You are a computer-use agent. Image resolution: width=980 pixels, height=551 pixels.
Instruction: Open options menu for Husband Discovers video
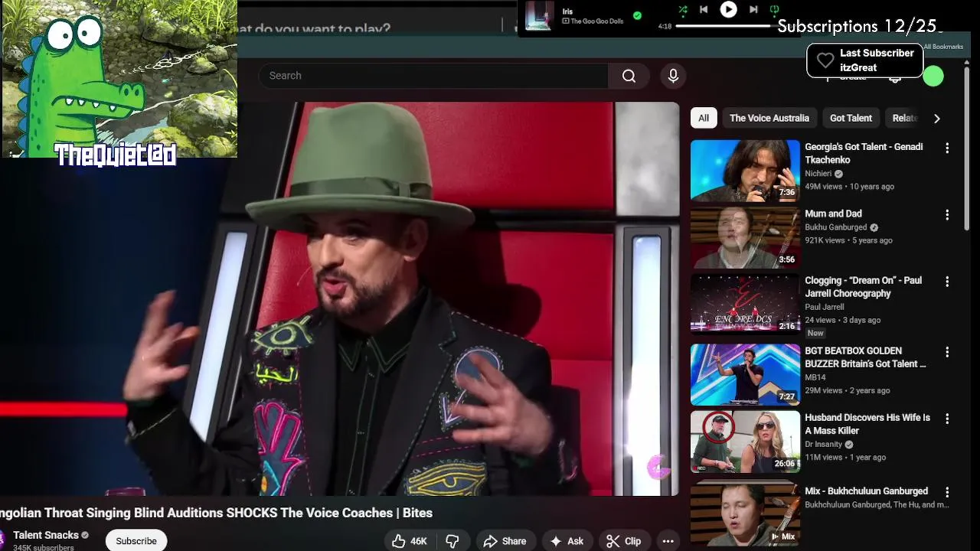click(x=947, y=419)
